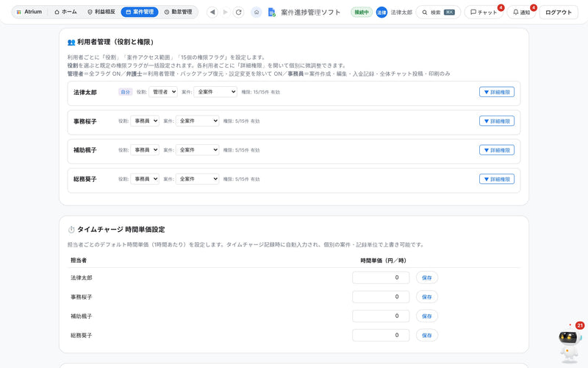
Task: Click the hourly rate field for 法律太郎
Action: (381, 278)
